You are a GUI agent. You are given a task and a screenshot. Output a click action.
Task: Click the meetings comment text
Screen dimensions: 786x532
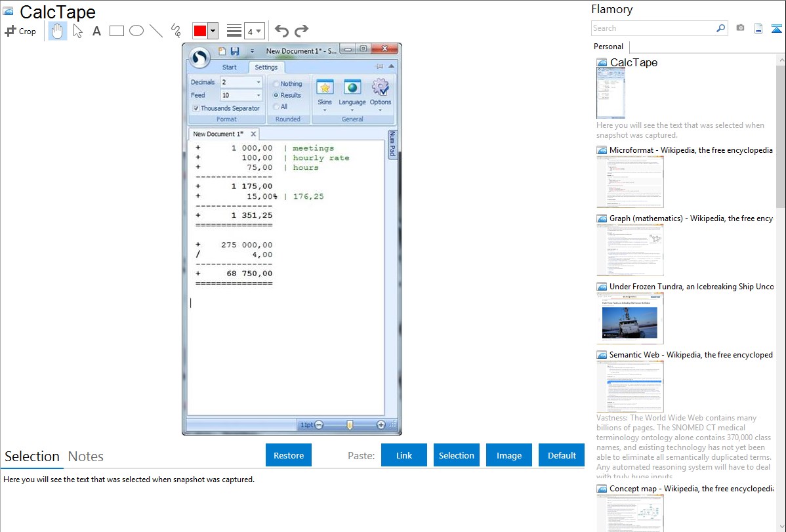(x=314, y=148)
